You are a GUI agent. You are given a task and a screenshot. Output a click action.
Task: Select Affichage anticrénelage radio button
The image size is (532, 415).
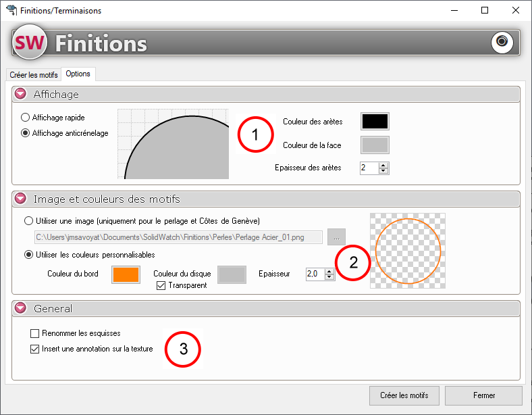(x=26, y=133)
